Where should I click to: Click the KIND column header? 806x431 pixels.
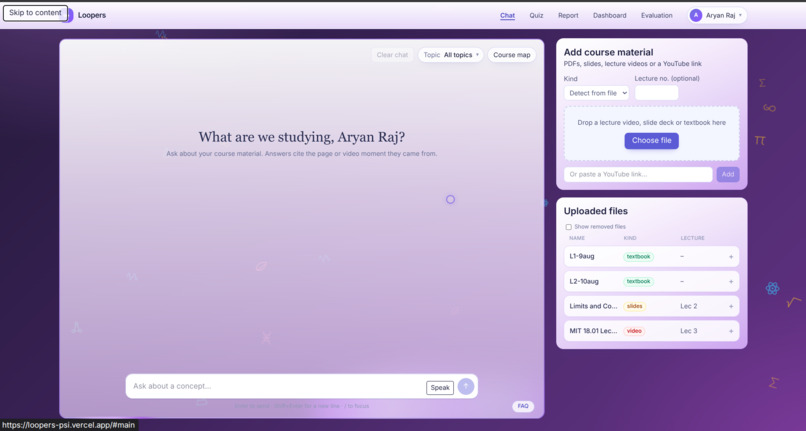click(630, 238)
